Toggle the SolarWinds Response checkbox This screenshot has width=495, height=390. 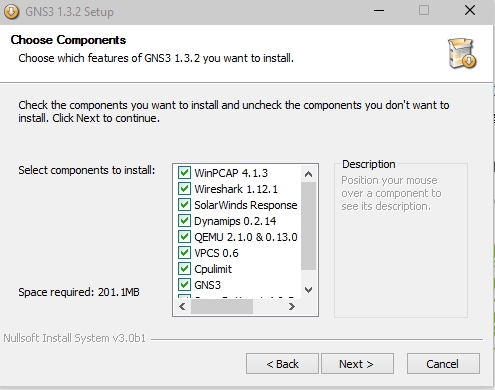[x=184, y=205]
